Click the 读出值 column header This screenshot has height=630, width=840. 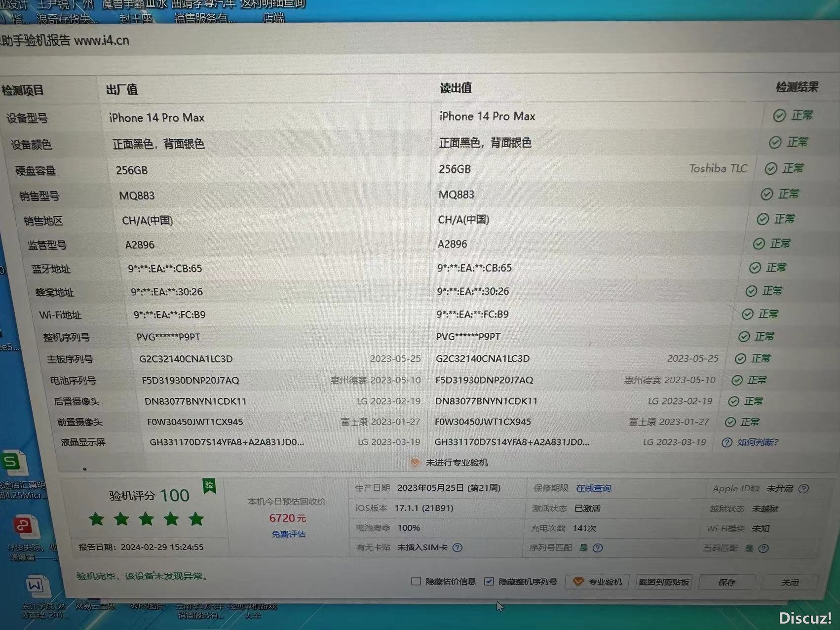(x=456, y=88)
